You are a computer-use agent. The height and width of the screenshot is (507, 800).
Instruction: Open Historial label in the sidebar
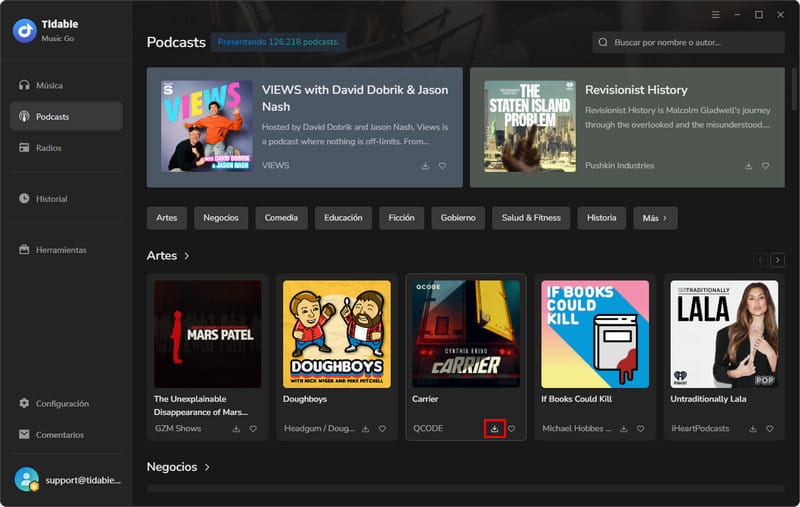point(52,199)
